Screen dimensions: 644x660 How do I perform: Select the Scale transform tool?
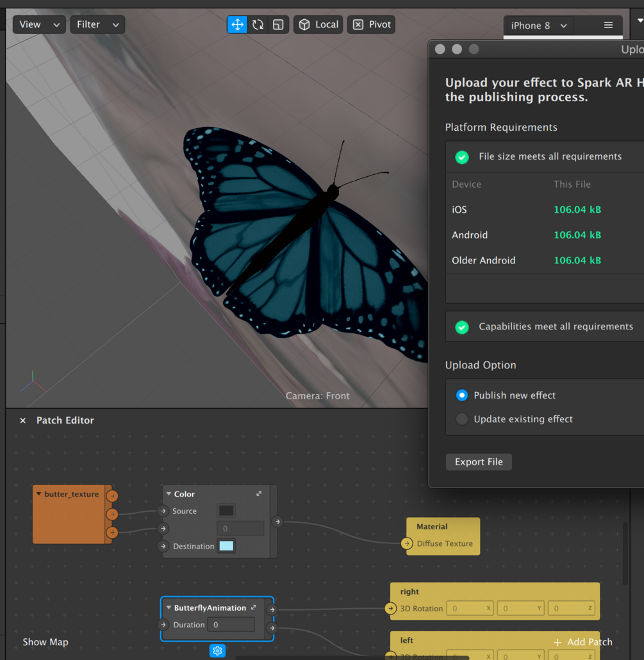278,24
